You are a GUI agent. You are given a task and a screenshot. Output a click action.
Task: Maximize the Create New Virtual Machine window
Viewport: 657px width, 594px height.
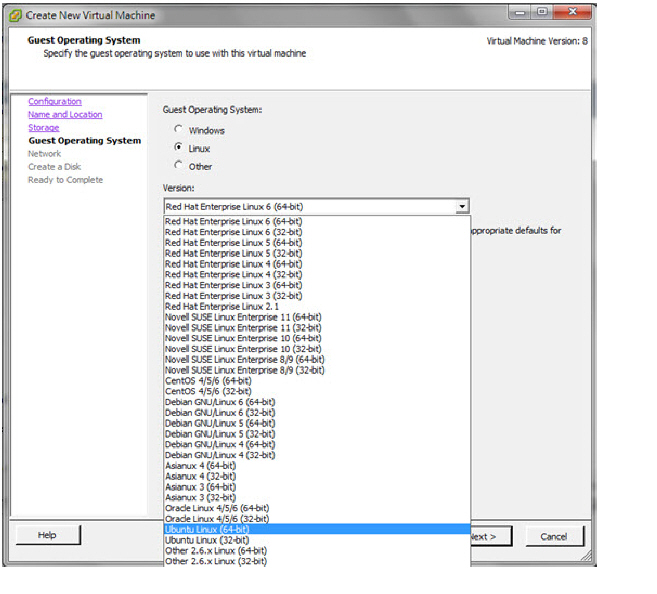coord(542,12)
